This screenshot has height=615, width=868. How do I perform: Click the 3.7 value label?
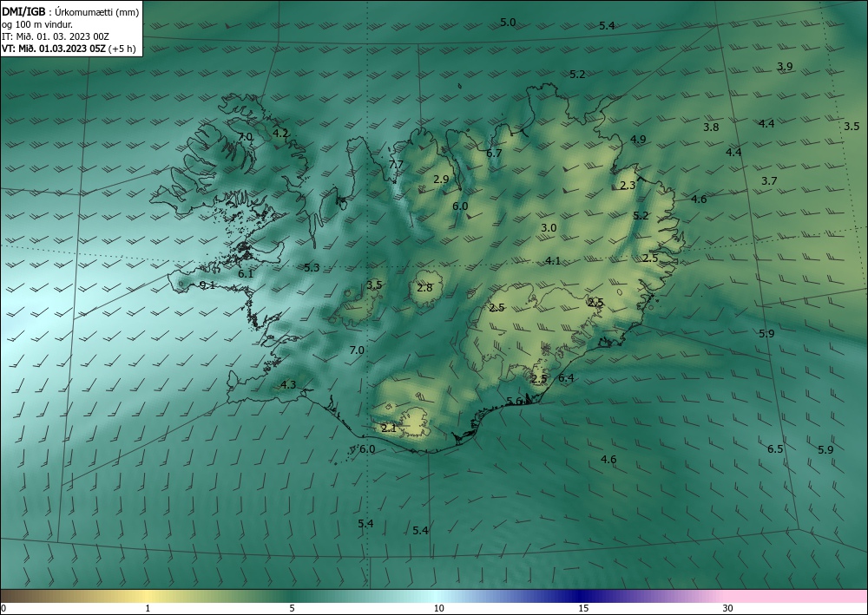click(769, 180)
